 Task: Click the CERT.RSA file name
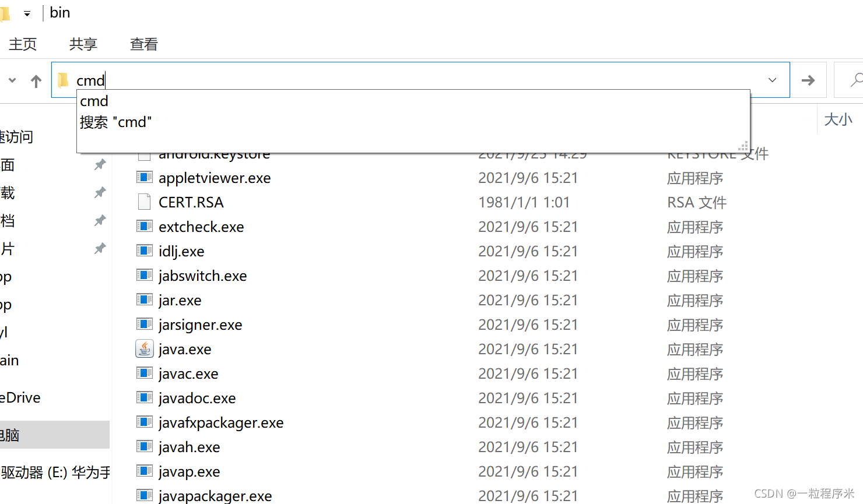pos(191,202)
